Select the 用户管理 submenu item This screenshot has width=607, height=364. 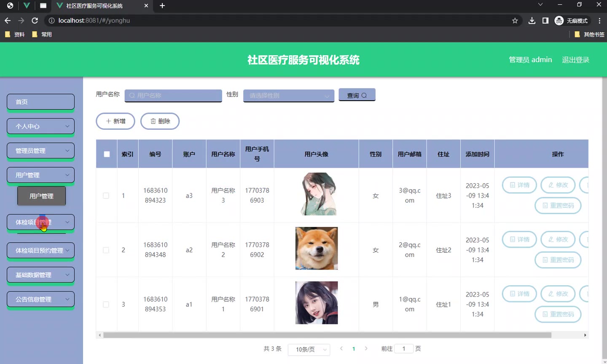[x=41, y=196]
